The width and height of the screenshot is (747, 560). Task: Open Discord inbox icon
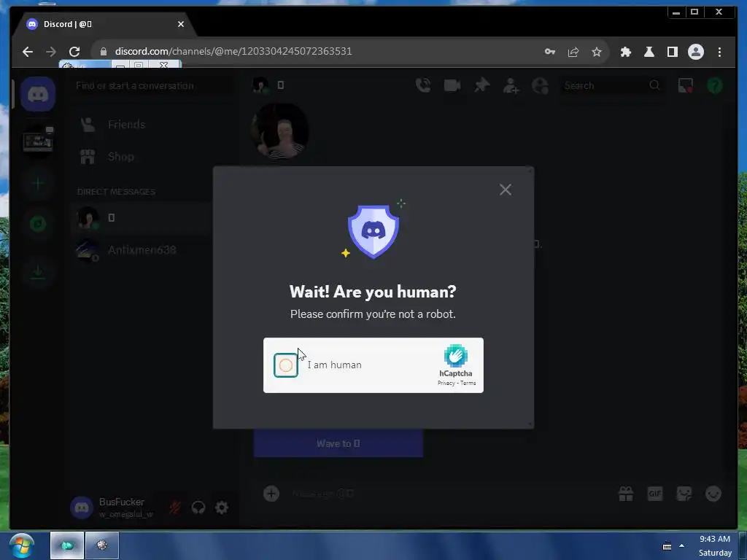click(x=686, y=86)
